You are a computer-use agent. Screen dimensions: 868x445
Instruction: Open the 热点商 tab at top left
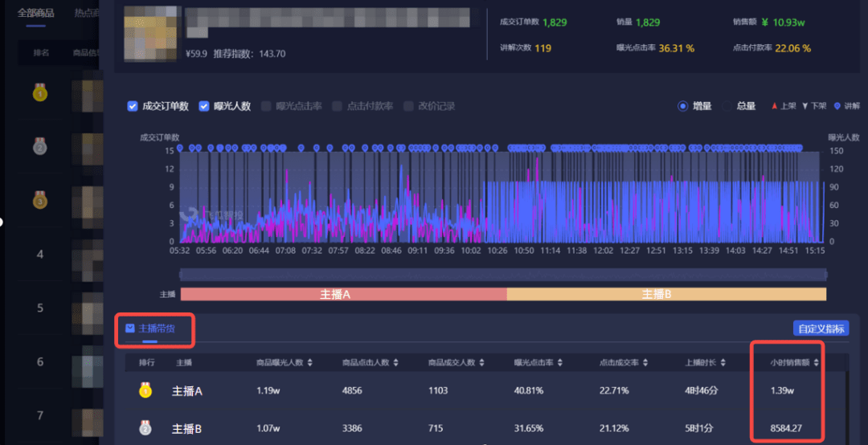click(x=87, y=13)
